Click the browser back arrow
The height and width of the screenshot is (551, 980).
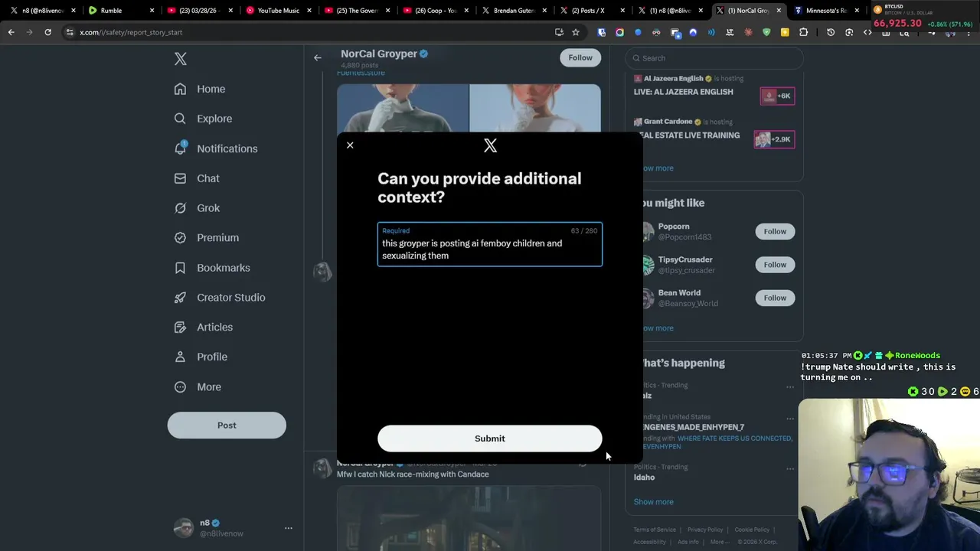(11, 32)
